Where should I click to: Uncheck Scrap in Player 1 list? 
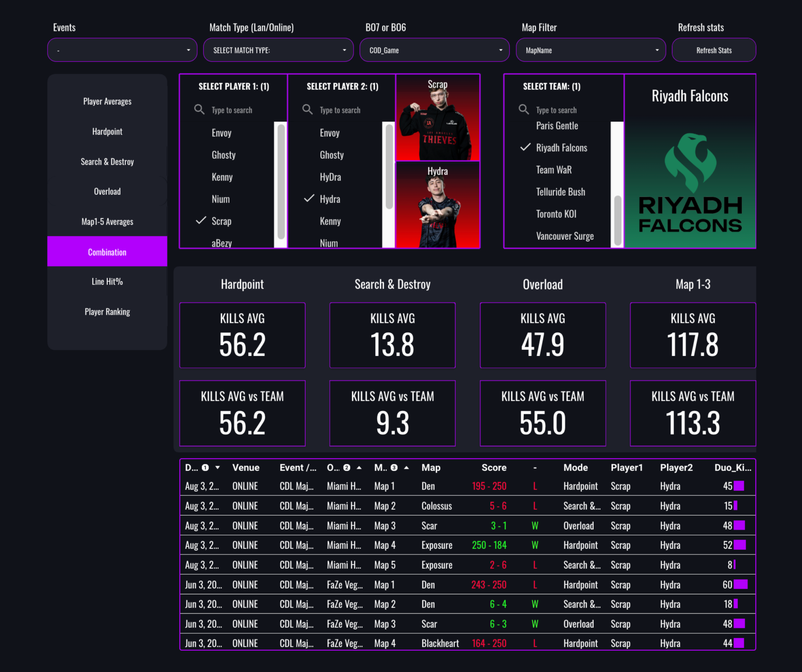[221, 221]
